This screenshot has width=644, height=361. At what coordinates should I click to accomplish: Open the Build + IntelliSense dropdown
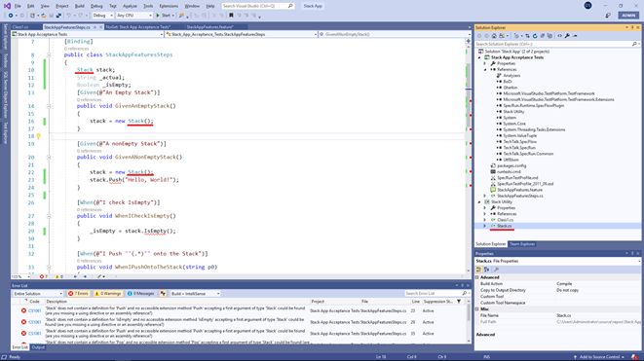(x=195, y=293)
